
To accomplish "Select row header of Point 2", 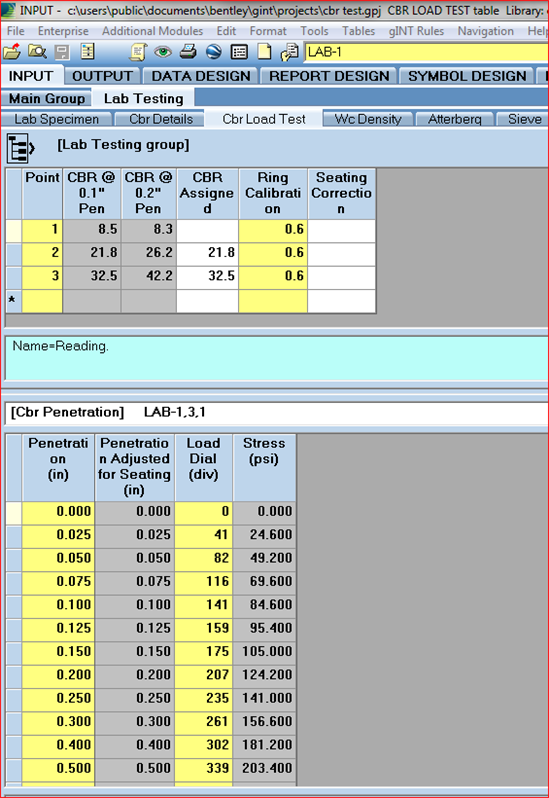I will click(13, 252).
